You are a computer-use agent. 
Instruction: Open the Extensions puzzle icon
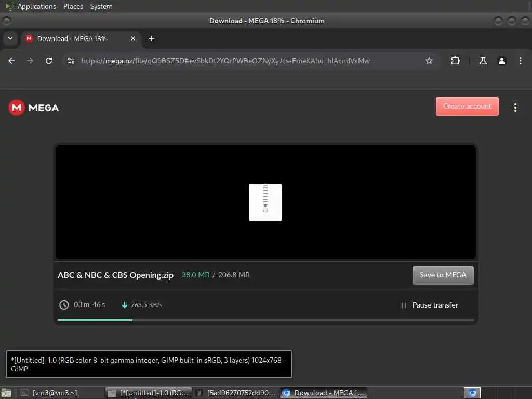click(x=455, y=61)
